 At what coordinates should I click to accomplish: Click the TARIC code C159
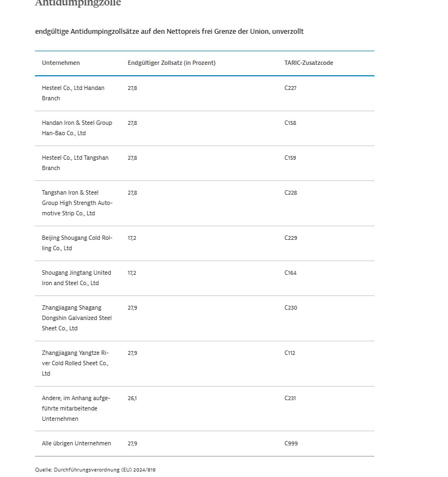(290, 158)
